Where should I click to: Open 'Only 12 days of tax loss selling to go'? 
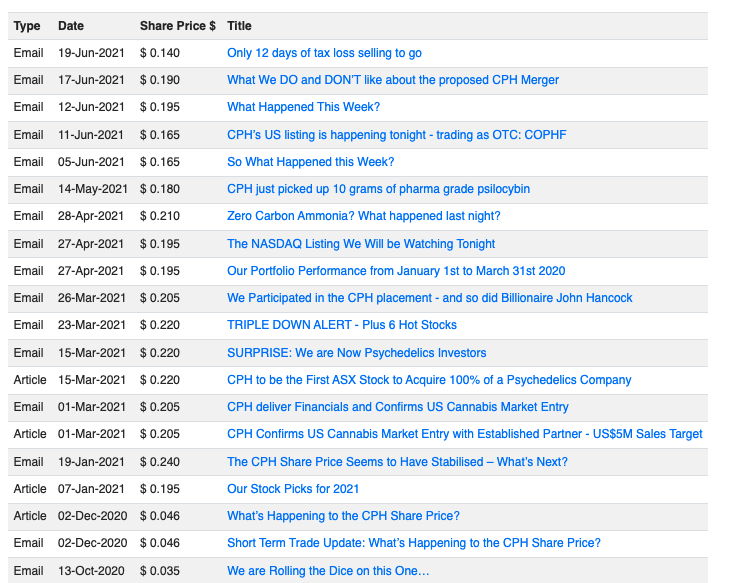tap(324, 53)
